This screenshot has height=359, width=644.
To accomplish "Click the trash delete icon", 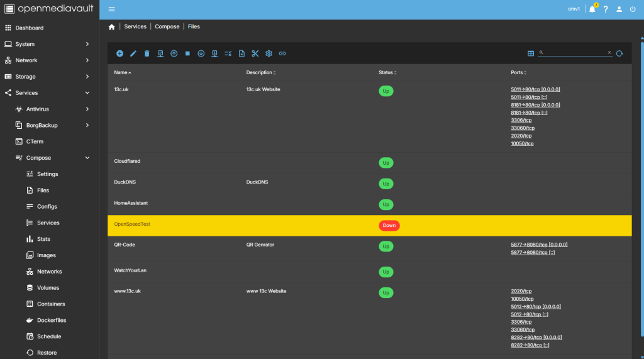I will [x=147, y=53].
